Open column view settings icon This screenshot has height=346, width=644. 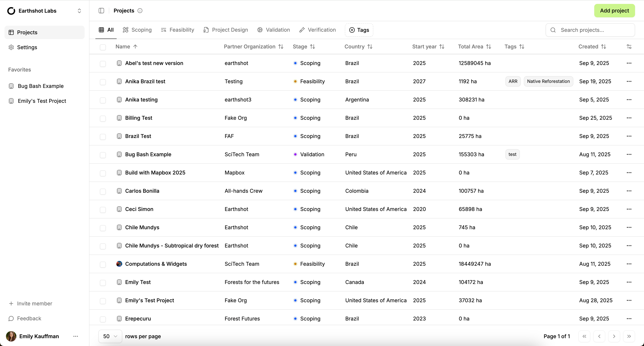(x=629, y=47)
